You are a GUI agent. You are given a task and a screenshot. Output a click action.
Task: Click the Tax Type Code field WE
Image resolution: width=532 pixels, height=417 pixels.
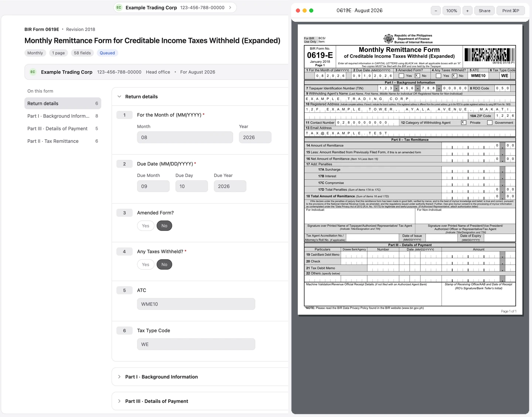coord(196,344)
